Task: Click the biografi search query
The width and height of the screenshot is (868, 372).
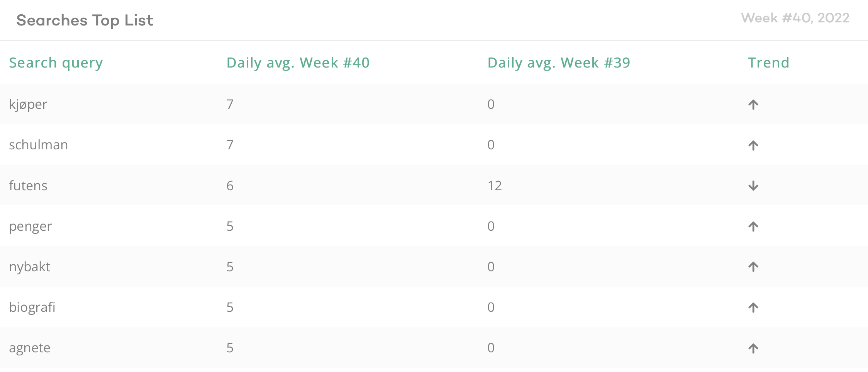Action: click(x=32, y=308)
